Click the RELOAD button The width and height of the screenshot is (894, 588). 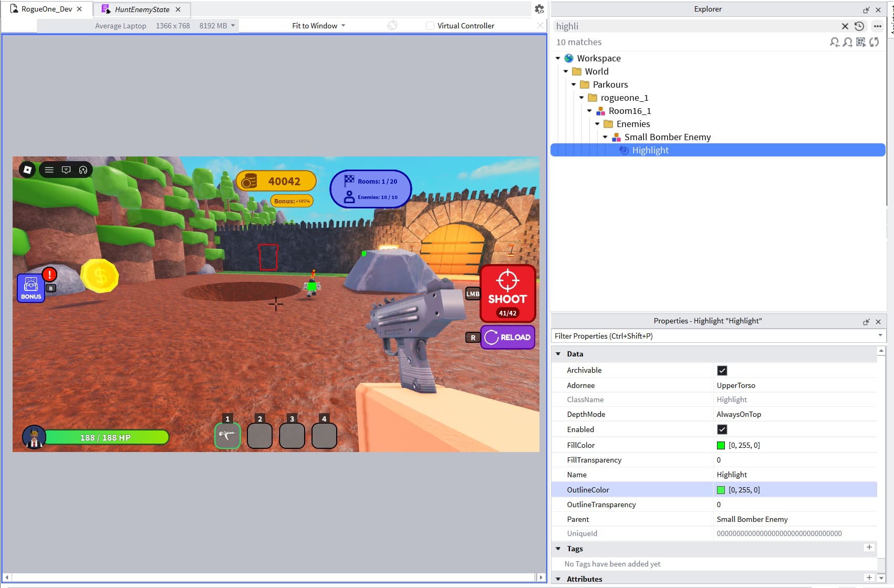point(507,337)
